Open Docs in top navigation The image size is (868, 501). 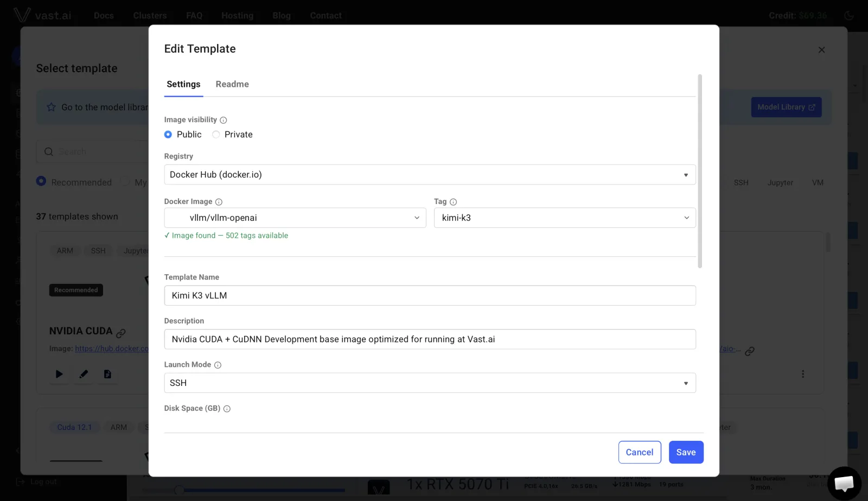click(104, 15)
